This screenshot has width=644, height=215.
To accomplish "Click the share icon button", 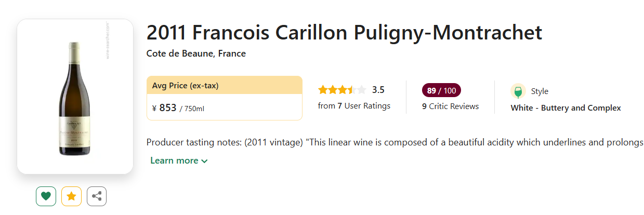I will 97,196.
